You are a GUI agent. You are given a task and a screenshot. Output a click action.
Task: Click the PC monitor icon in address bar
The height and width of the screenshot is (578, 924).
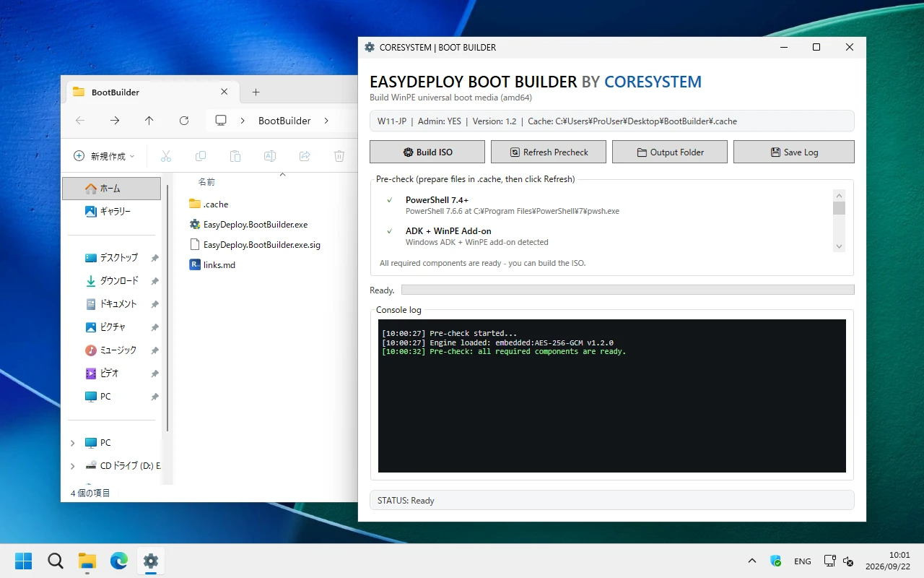pos(222,121)
